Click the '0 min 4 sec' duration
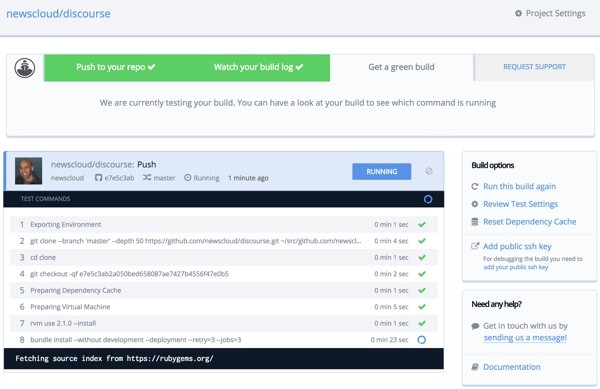Image resolution: width=600 pixels, height=389 pixels. [x=391, y=241]
